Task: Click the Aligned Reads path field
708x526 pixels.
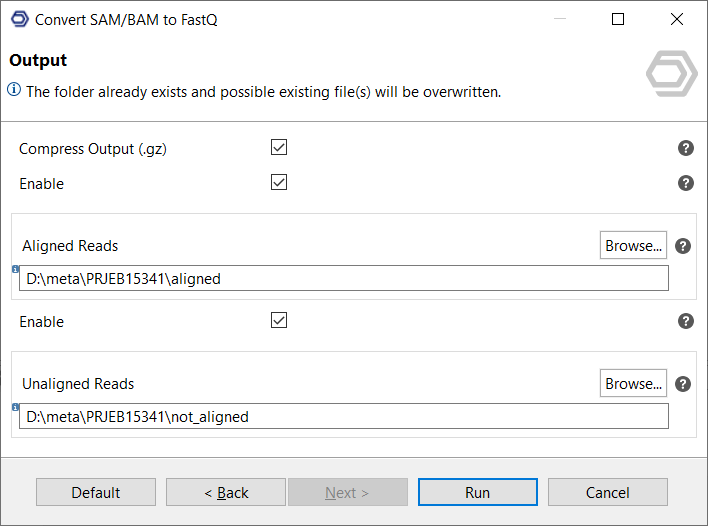Action: [343, 279]
